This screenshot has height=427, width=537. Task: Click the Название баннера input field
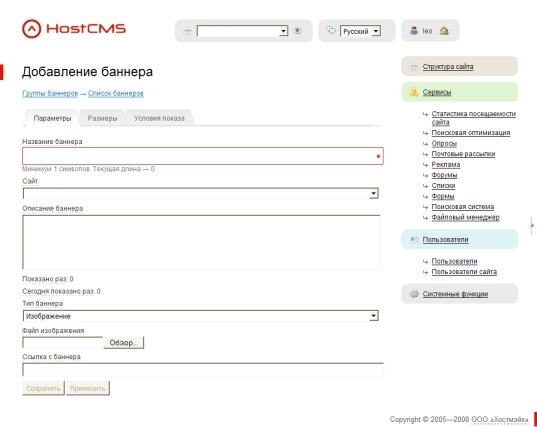coord(203,156)
